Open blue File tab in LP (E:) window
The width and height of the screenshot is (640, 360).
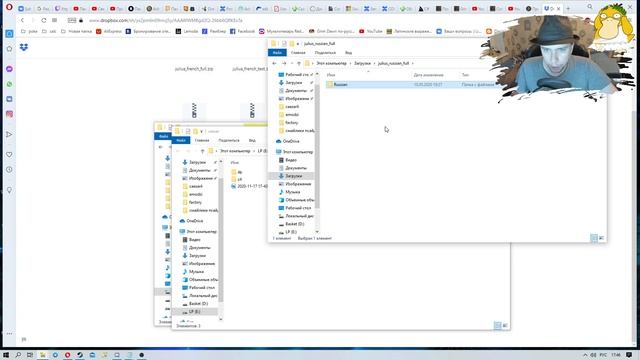click(181, 140)
